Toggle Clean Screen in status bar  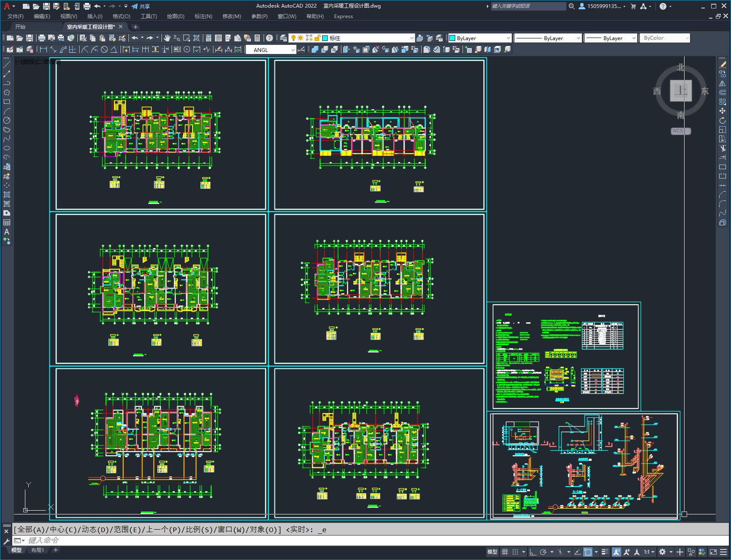point(713,552)
